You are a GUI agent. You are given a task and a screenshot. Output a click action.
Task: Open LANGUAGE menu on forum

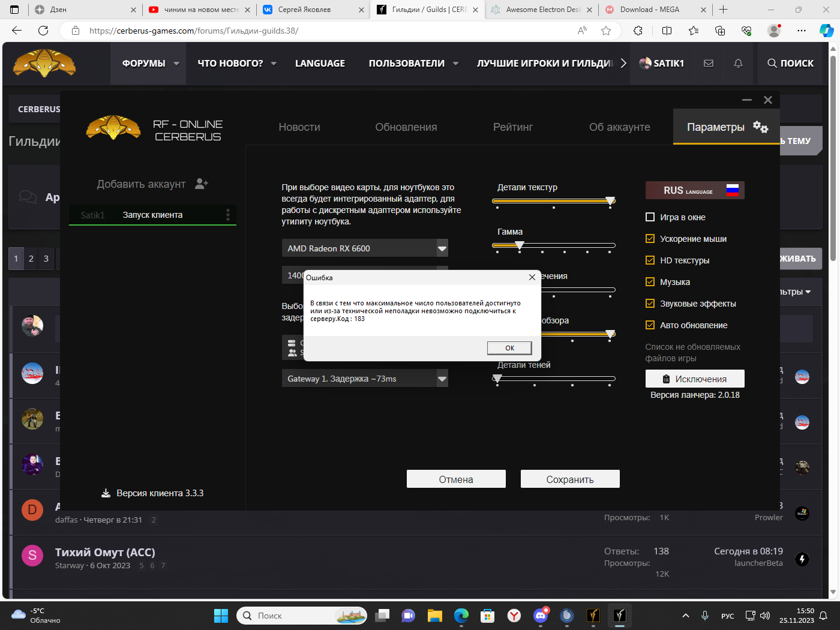tap(320, 63)
